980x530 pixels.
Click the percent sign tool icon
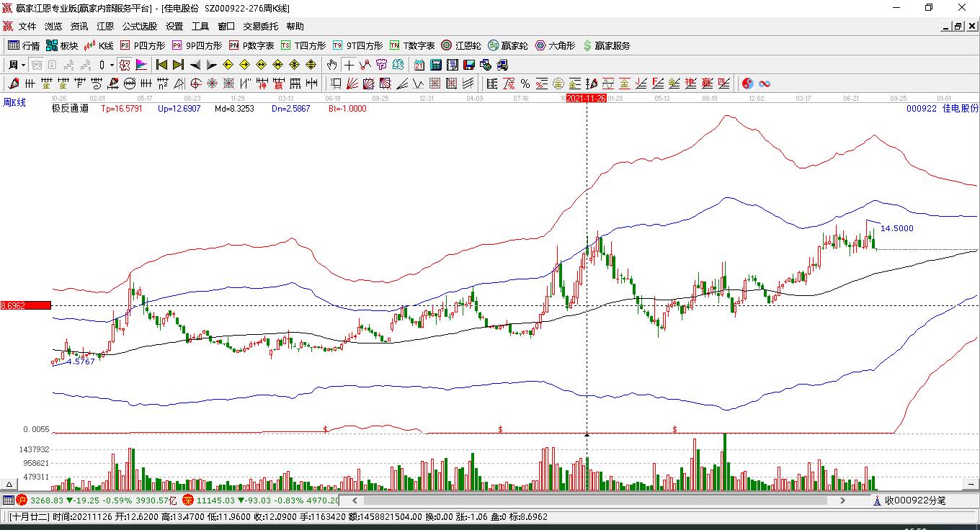tap(525, 84)
